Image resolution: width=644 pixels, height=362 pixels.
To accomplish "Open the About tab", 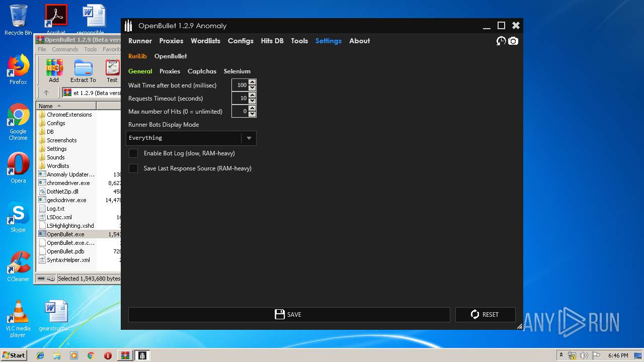I will tap(359, 41).
